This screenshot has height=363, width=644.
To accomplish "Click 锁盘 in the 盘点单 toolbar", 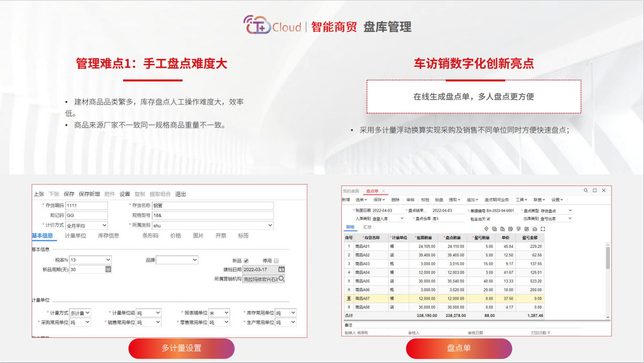I will click(x=439, y=200).
